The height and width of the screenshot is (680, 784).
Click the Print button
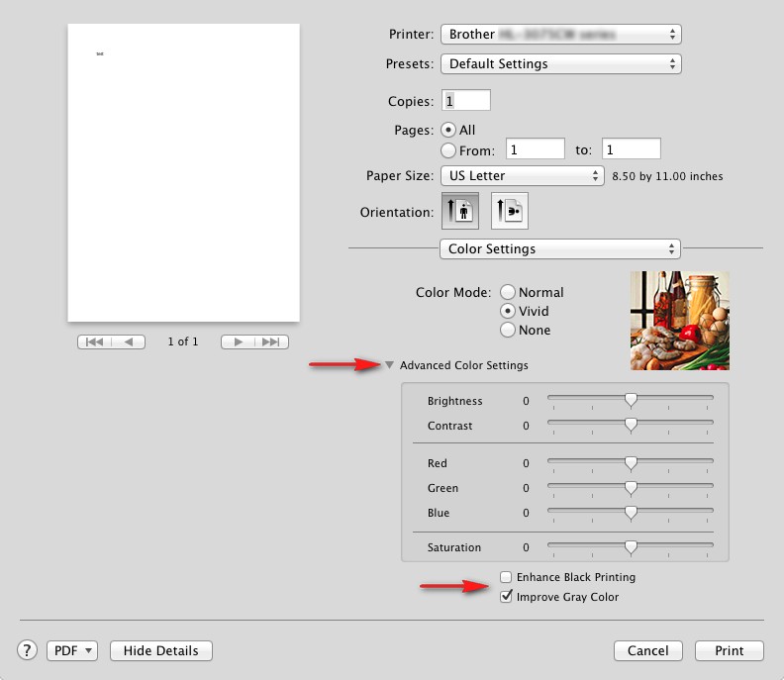pyautogui.click(x=729, y=650)
